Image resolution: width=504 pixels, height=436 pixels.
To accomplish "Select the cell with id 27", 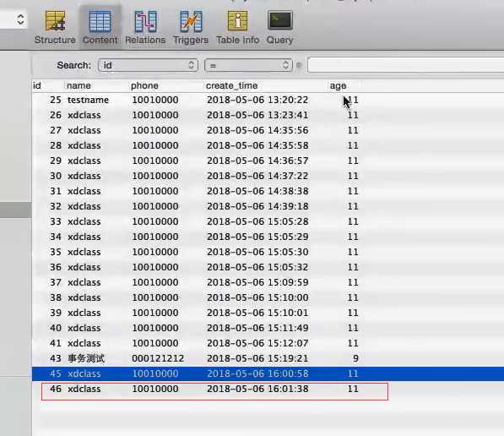I will 55,130.
